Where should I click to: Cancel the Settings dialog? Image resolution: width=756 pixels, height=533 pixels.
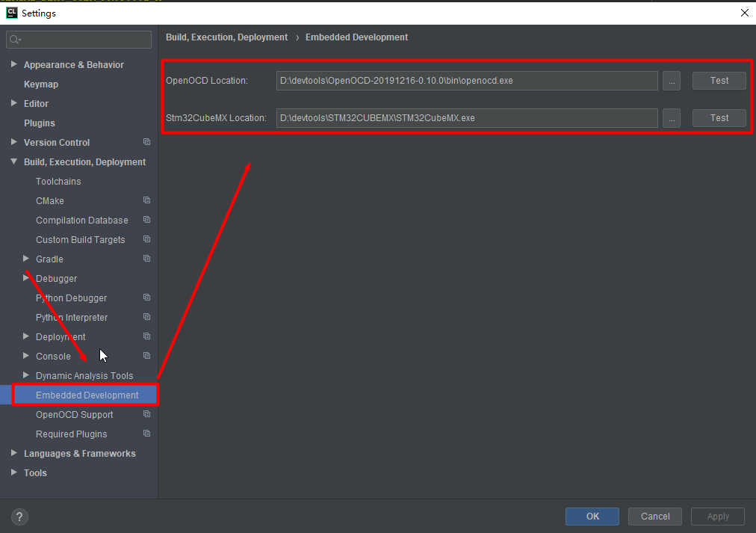654,516
